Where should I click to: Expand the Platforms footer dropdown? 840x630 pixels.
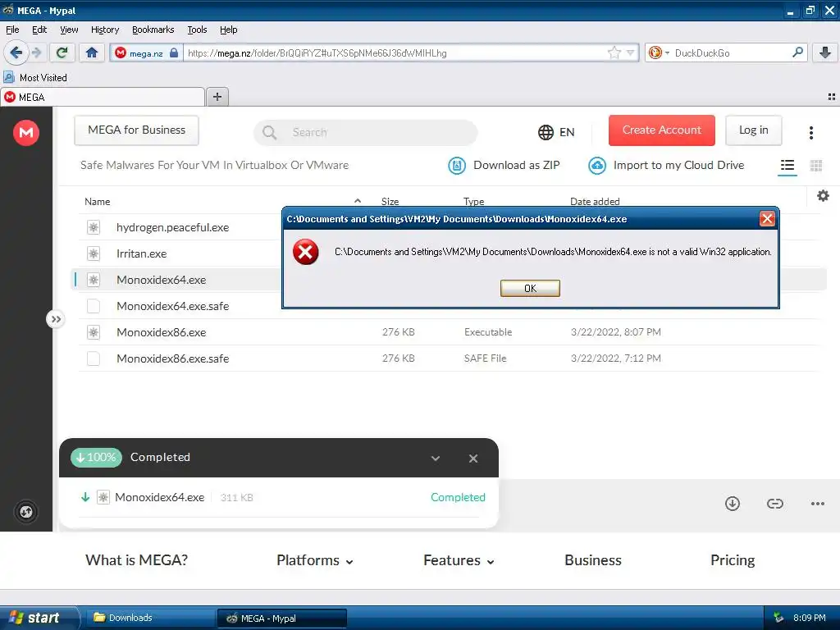click(314, 560)
